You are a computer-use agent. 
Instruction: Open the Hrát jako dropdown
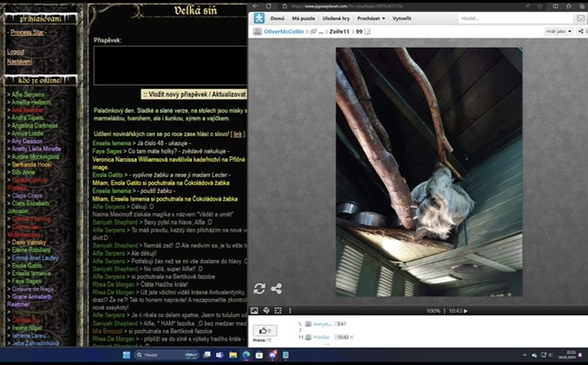click(559, 31)
